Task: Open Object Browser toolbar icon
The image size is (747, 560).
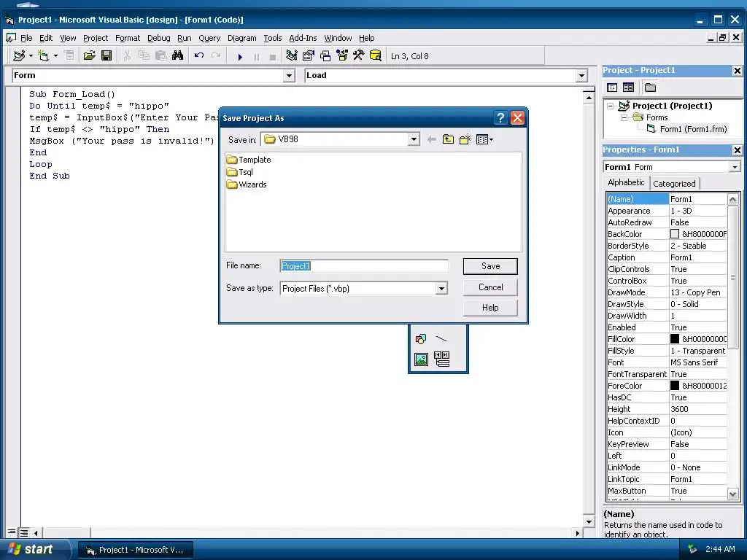Action: 342,55
